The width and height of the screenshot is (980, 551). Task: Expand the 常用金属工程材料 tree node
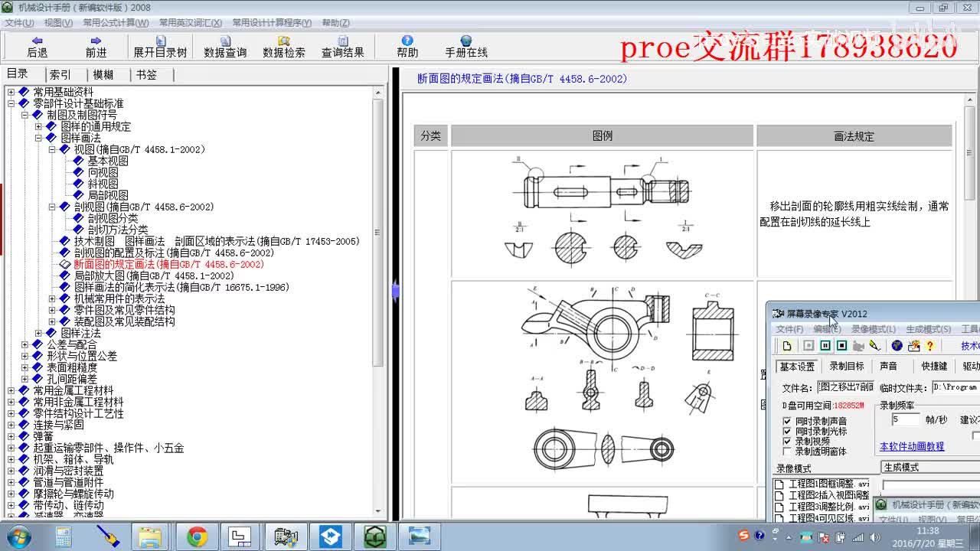click(11, 390)
